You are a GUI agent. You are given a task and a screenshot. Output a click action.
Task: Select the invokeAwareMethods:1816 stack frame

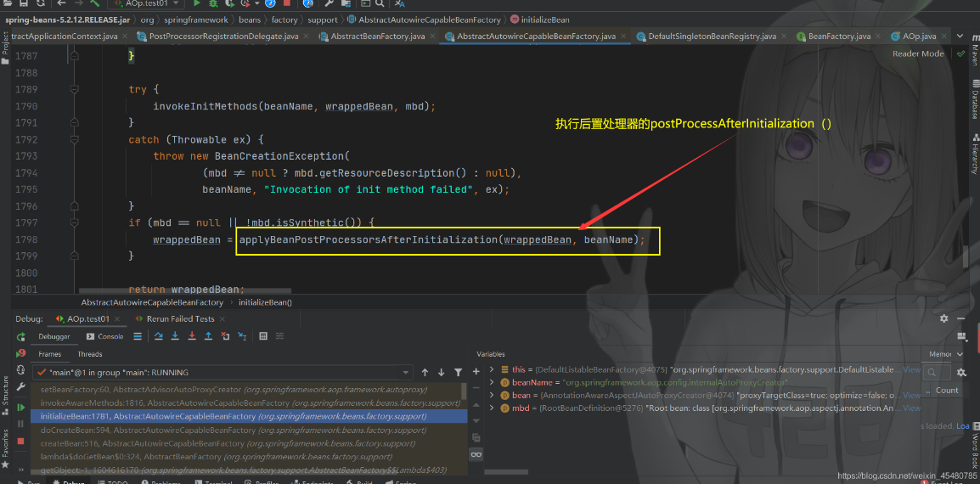point(249,402)
